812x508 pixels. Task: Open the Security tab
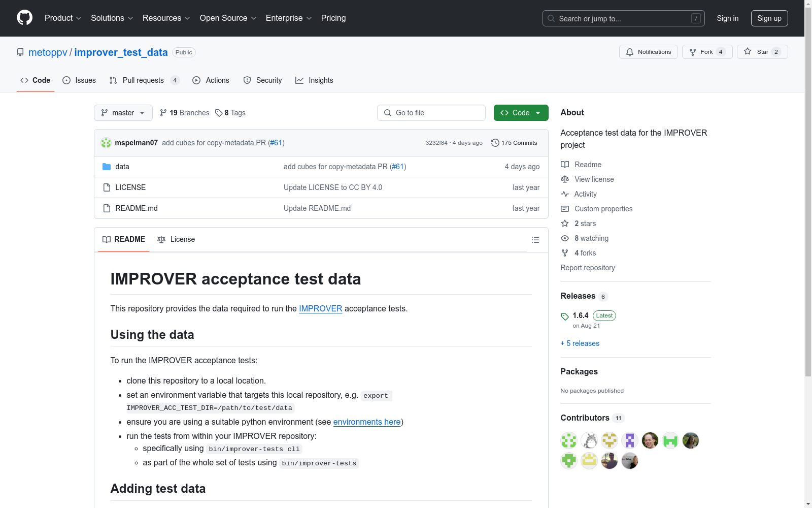pos(263,80)
